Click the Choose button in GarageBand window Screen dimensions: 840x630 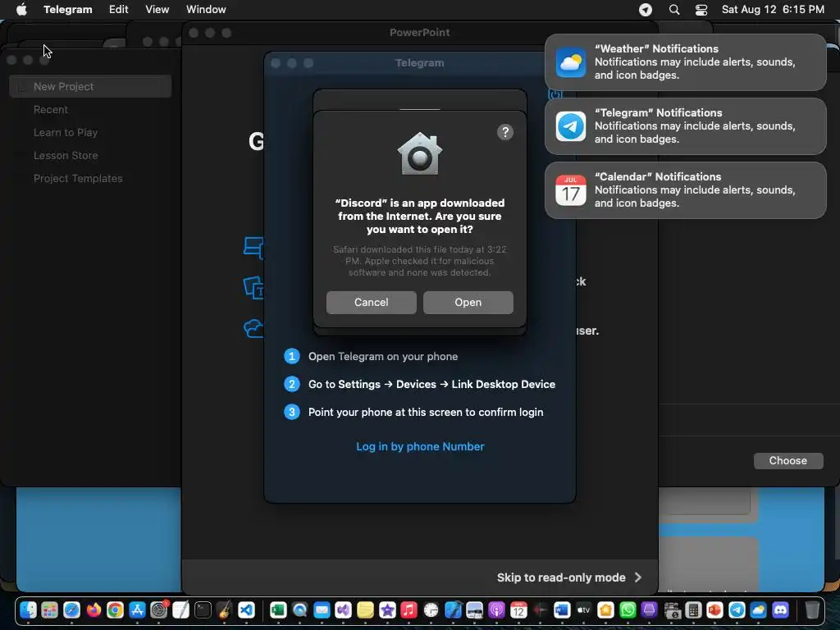coord(787,461)
